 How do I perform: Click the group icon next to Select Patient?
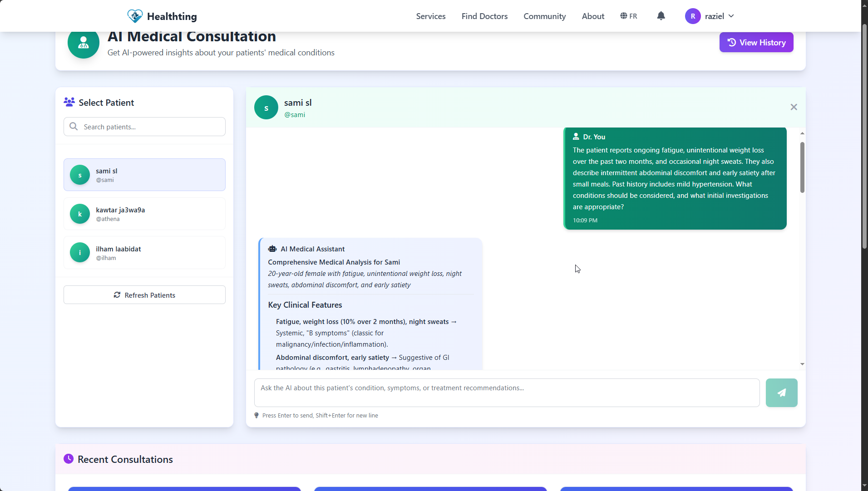tap(69, 102)
